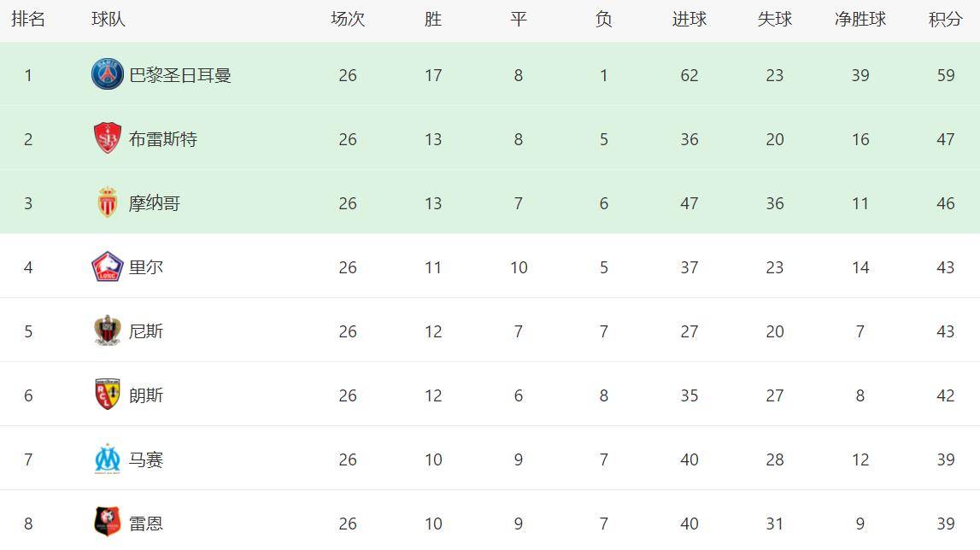This screenshot has width=980, height=550.
Task: Select the 摩纳哥 team name
Action: [155, 203]
